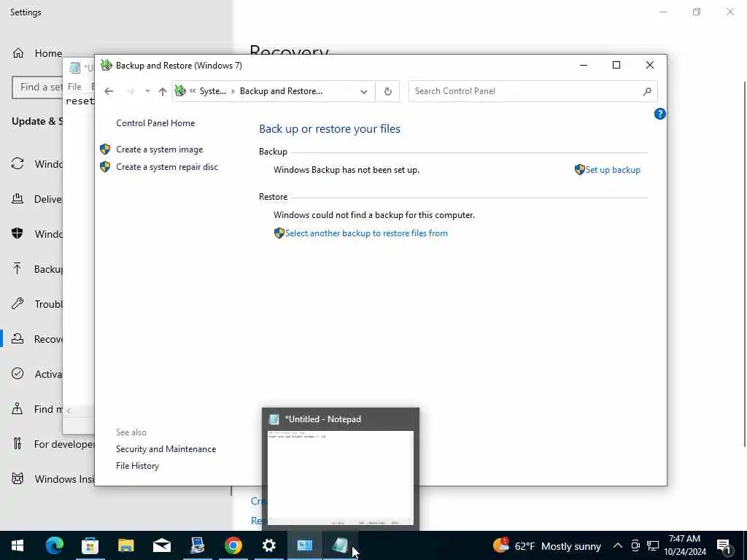Open Windows Insider Program in Settings
The image size is (747, 560).
pos(53,478)
